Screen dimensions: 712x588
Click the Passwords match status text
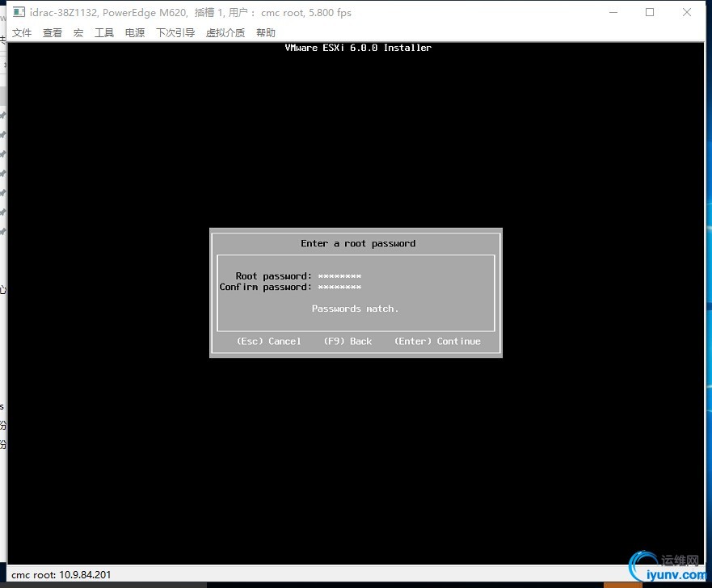coord(356,309)
